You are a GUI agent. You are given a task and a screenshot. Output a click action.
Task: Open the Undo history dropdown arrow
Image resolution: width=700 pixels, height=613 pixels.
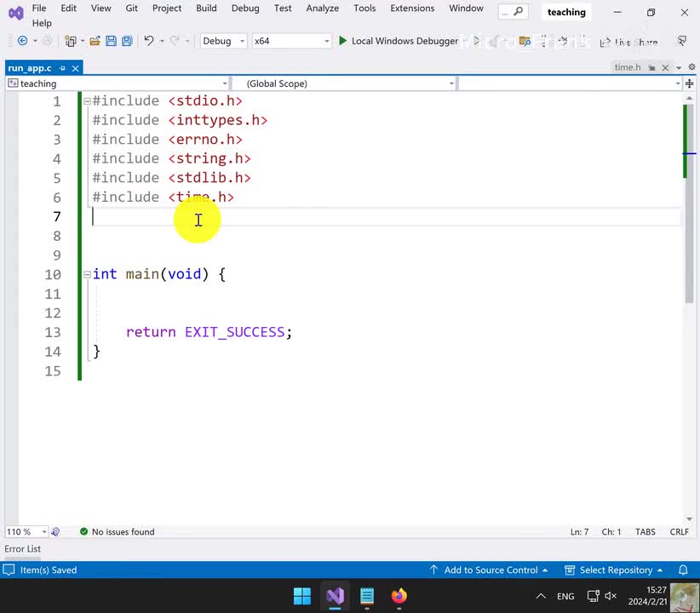(x=162, y=42)
